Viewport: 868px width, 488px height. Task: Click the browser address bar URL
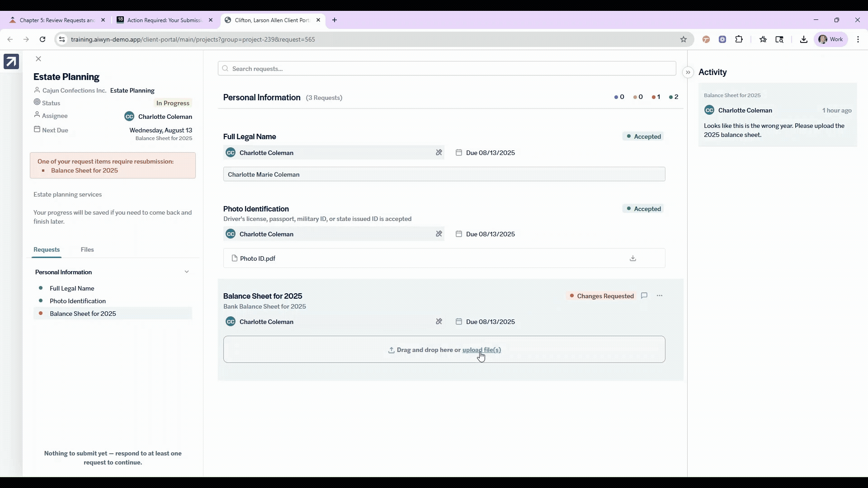tap(193, 39)
